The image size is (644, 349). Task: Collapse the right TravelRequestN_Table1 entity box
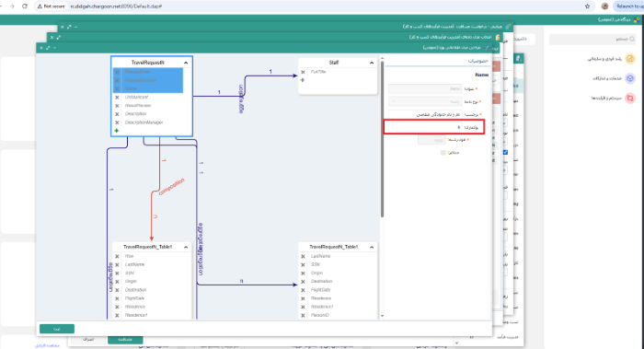(x=372, y=247)
